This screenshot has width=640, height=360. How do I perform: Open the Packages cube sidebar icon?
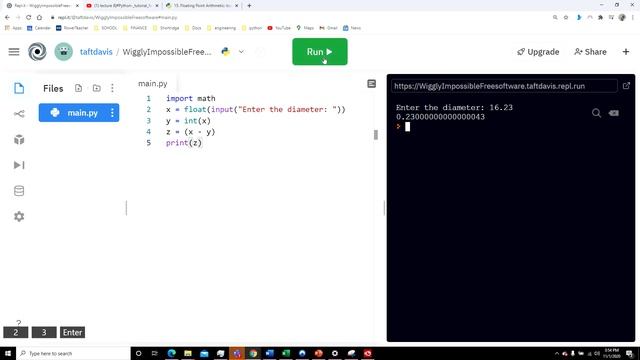point(19,140)
